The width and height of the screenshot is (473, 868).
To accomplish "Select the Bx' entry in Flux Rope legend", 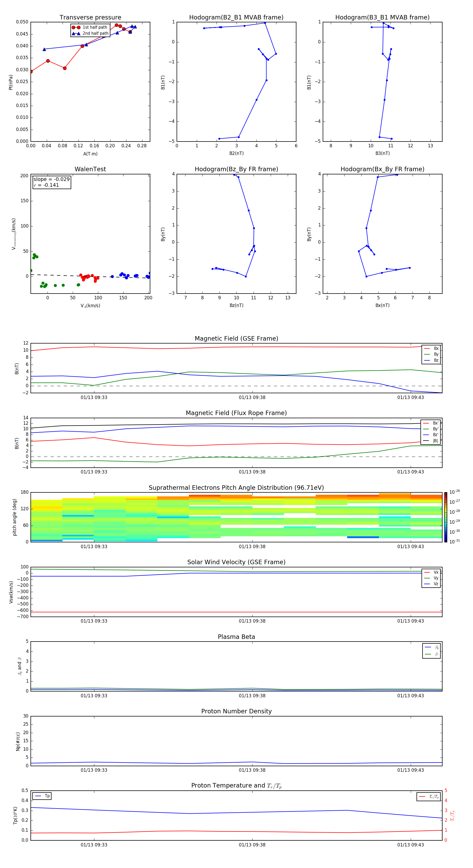I will click(431, 423).
